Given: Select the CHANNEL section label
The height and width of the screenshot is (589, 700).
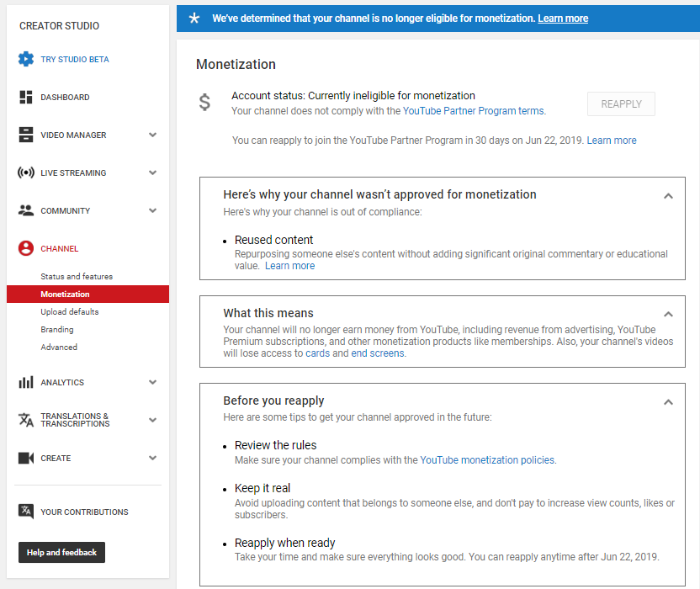Looking at the screenshot, I should 60,249.
